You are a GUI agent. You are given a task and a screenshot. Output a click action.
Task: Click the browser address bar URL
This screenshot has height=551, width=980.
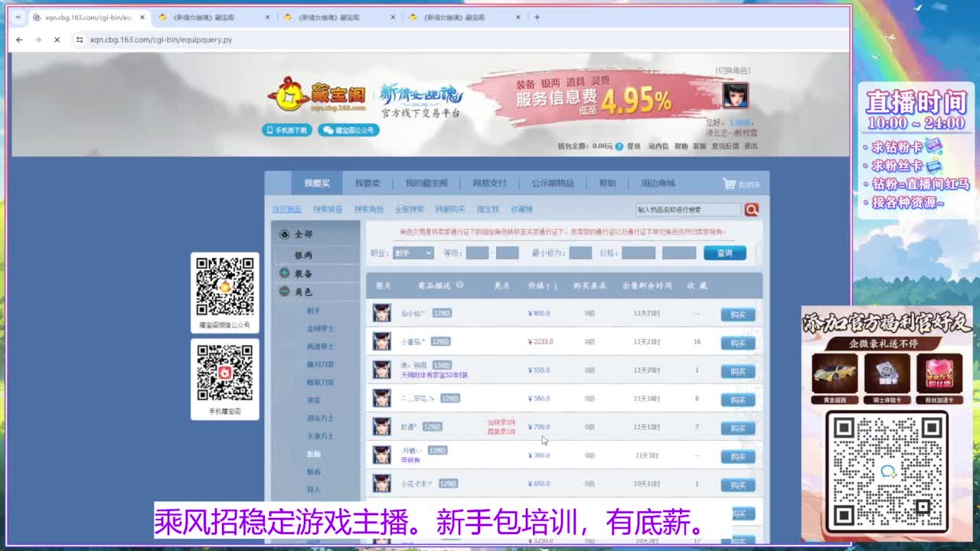tap(161, 40)
